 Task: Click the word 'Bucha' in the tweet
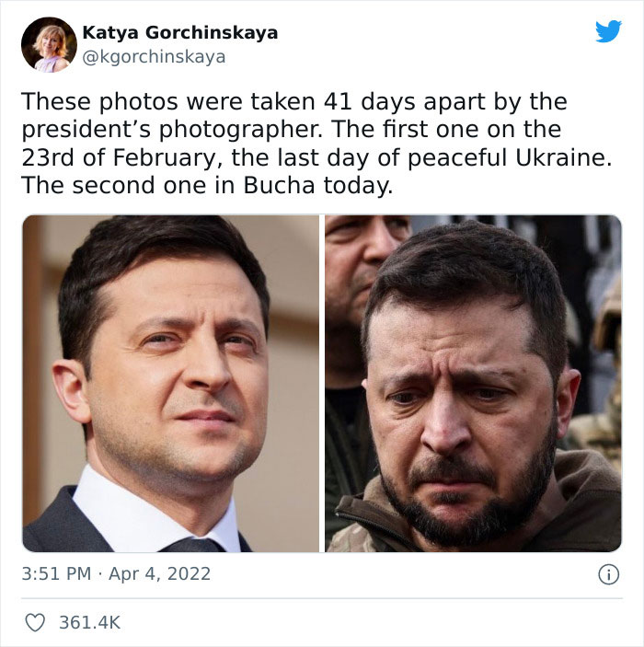coord(280,185)
